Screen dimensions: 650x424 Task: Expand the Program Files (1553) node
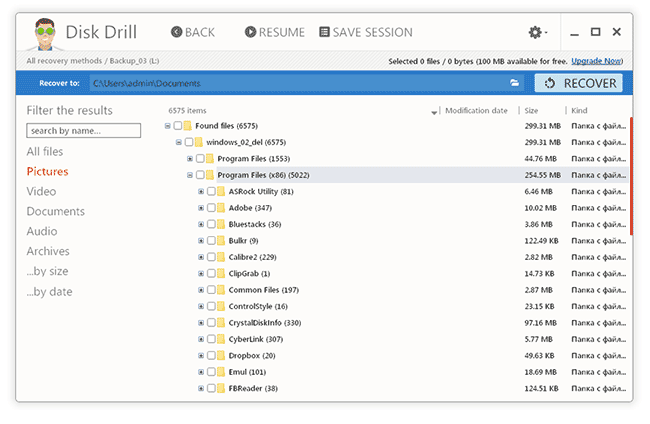(190, 158)
